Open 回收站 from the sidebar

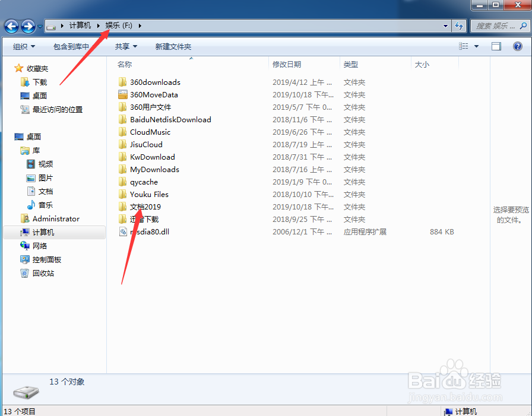pyautogui.click(x=43, y=273)
